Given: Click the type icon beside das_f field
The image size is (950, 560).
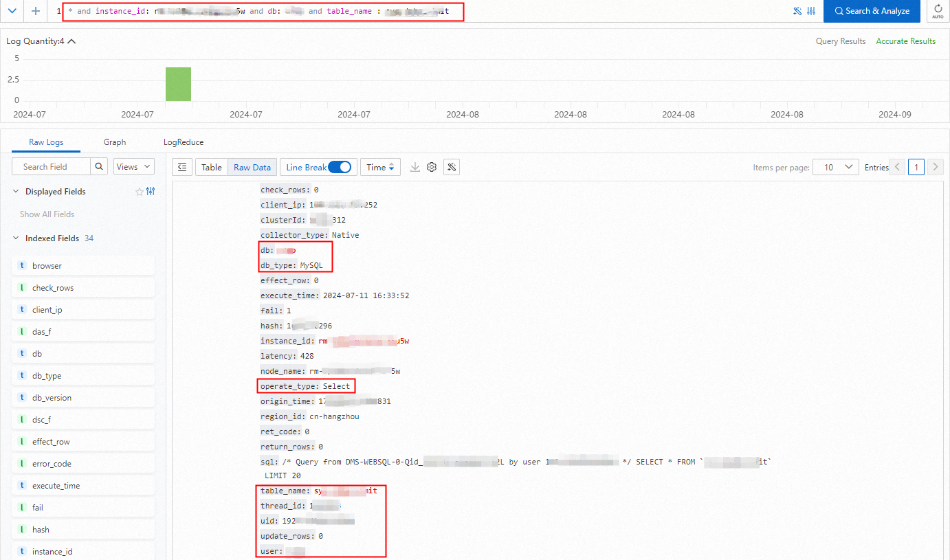Looking at the screenshot, I should tap(22, 332).
